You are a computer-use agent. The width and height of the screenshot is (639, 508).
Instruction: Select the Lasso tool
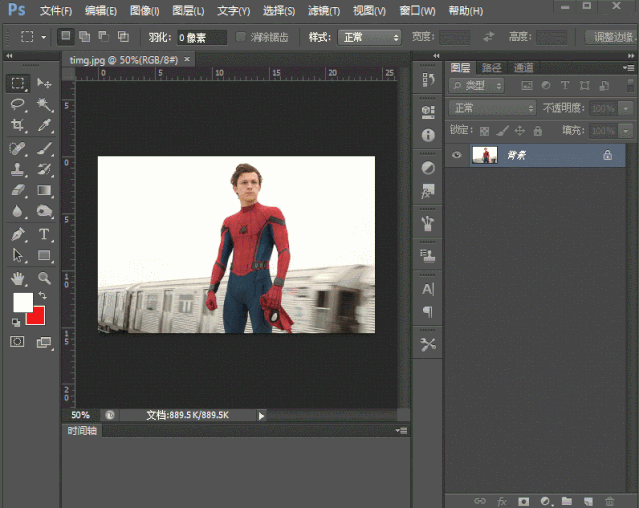(x=18, y=104)
